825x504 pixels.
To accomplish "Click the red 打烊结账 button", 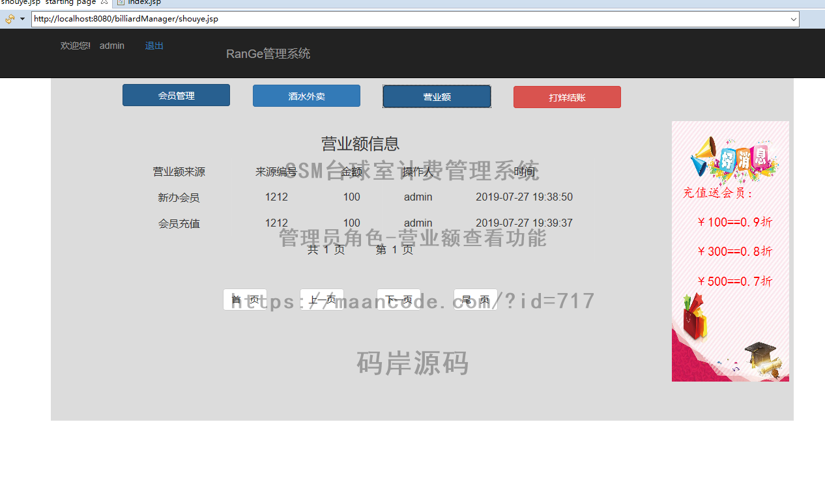I will pos(567,97).
